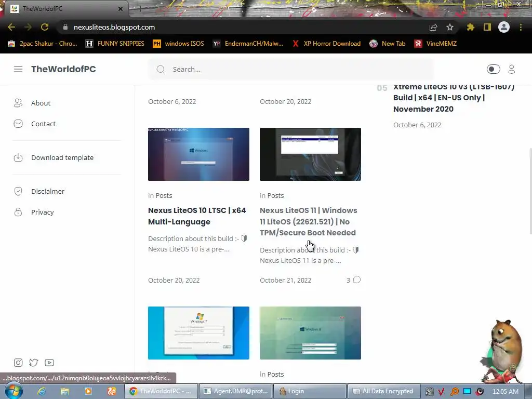This screenshot has width=532, height=399.
Task: Click the Privacy padlock icon
Action: pyautogui.click(x=18, y=212)
